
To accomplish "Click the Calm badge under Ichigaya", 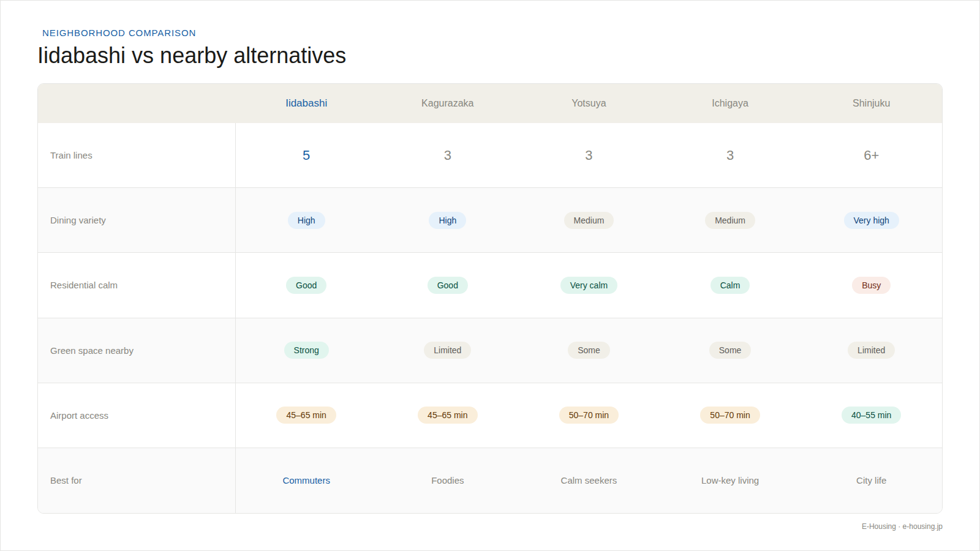I will (x=730, y=285).
